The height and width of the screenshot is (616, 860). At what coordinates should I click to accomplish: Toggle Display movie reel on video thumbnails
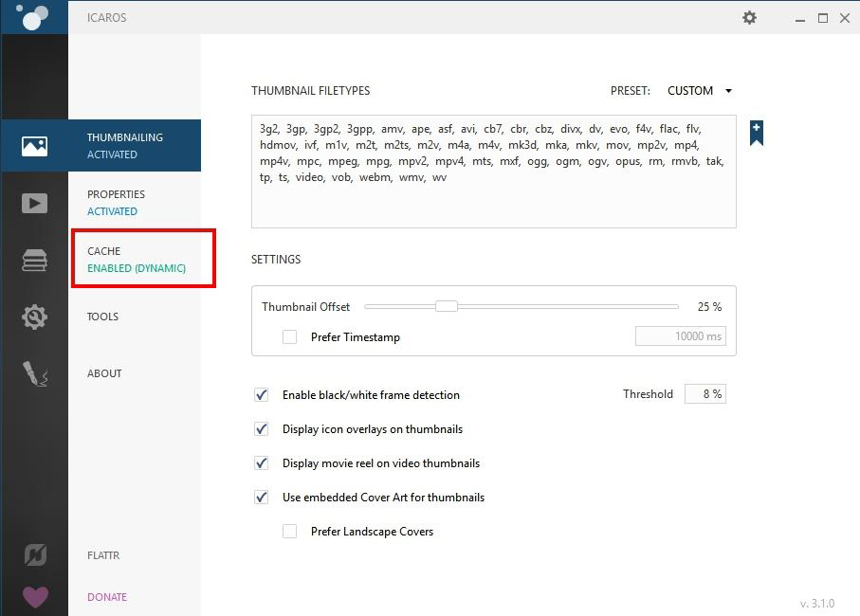coord(262,463)
